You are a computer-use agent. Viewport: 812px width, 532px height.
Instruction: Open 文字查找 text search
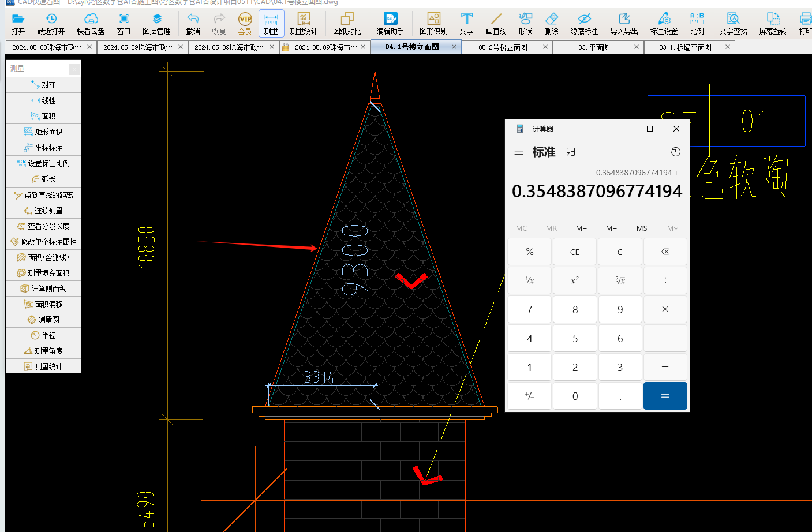point(733,24)
